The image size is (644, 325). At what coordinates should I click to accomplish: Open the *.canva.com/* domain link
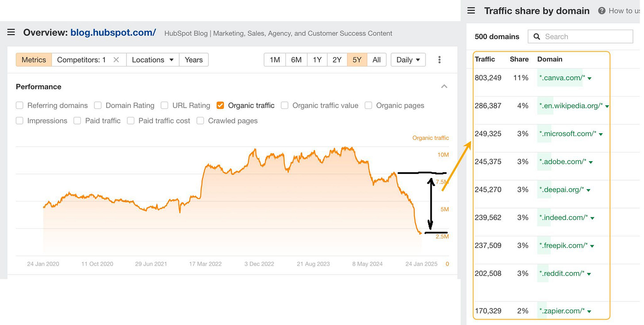pyautogui.click(x=562, y=78)
